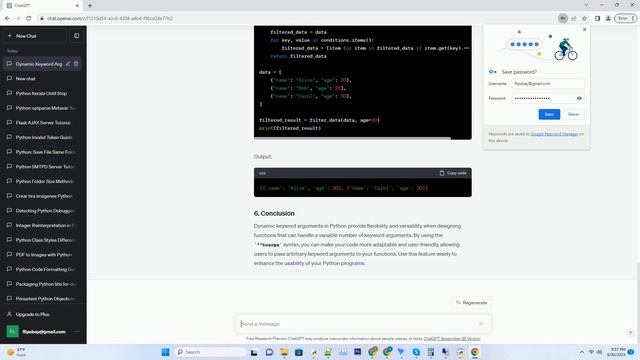Open Python Invalid Token Guide chat

(42, 137)
